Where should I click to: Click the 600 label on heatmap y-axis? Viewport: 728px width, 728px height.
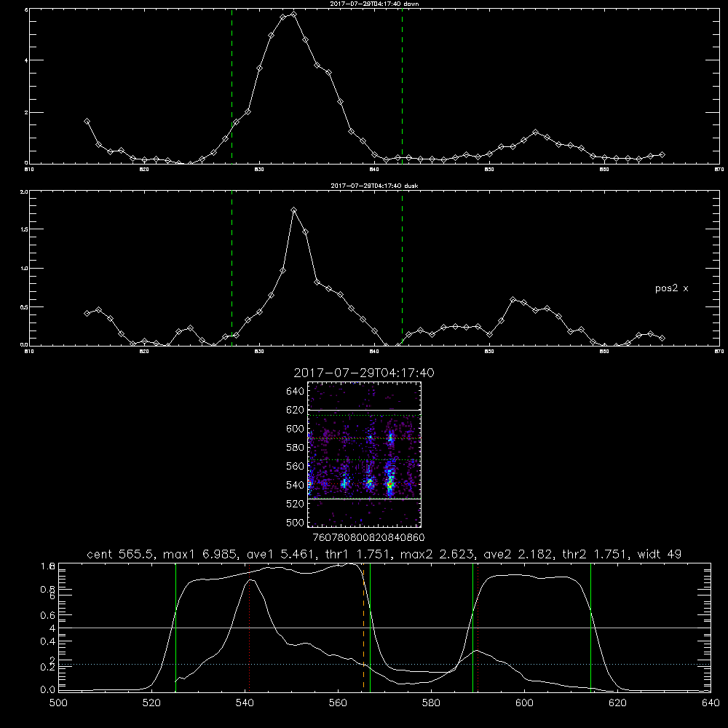tap(296, 429)
